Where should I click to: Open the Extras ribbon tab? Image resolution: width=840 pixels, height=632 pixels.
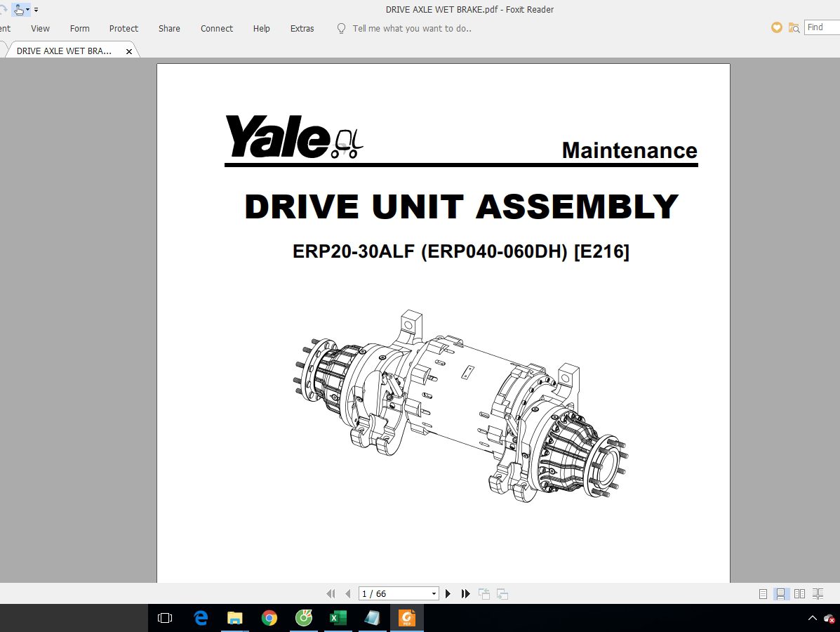tap(302, 28)
